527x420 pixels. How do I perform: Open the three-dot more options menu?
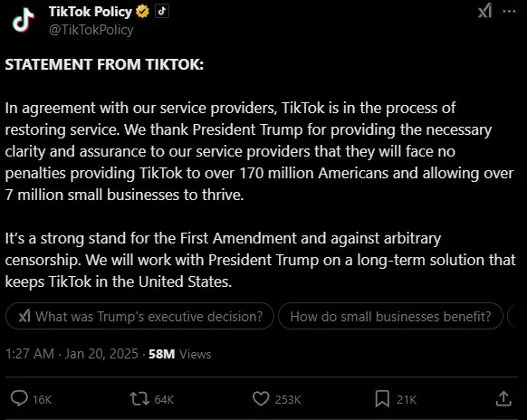point(509,11)
